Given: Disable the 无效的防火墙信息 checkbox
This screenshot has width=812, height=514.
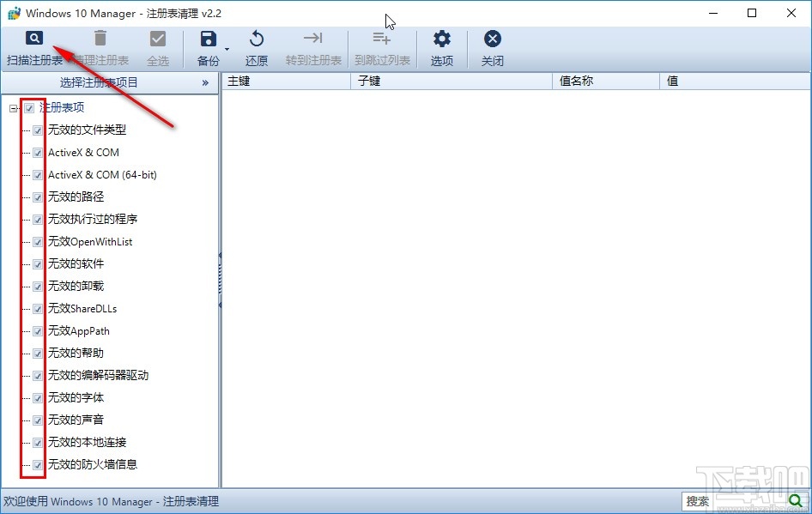Looking at the screenshot, I should click(37, 464).
